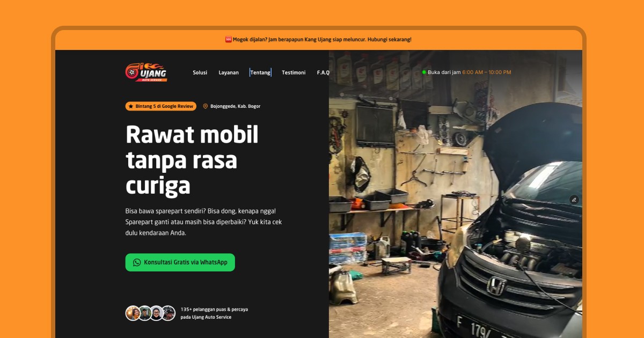Click the first customer avatar
Screen dimensions: 644x338
[x=133, y=313]
